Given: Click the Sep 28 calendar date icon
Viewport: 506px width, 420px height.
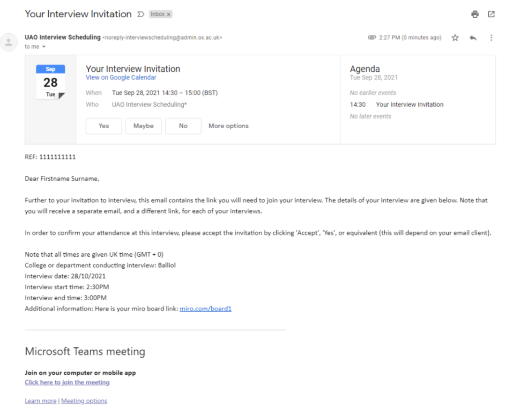Looking at the screenshot, I should (50, 82).
